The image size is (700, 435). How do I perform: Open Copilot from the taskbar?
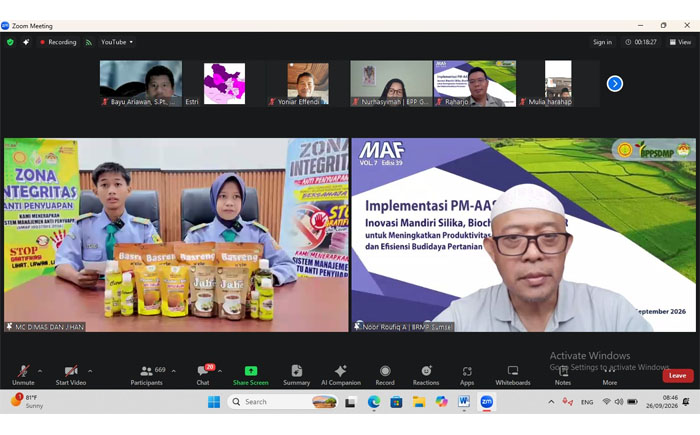coord(441,402)
